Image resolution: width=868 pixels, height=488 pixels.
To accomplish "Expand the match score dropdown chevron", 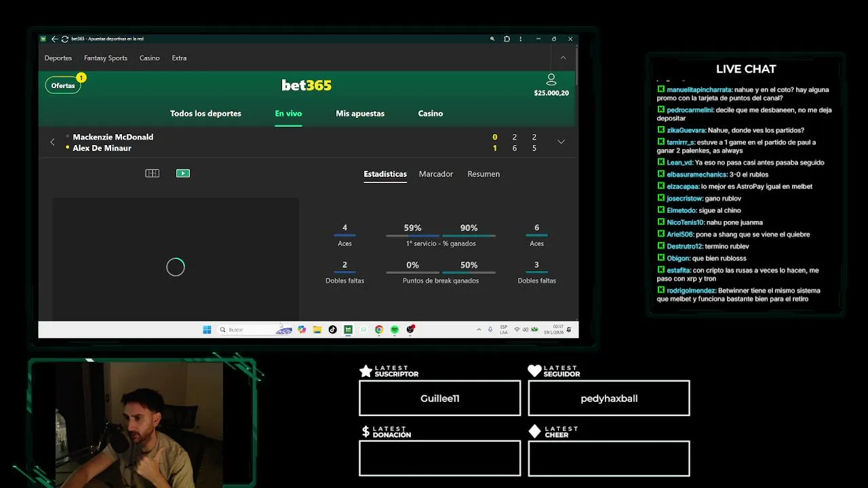I will click(561, 142).
